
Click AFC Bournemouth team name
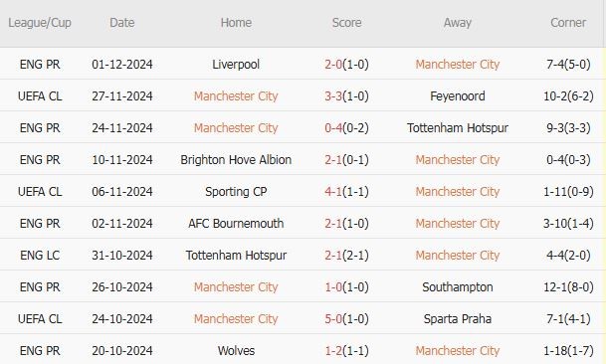tap(236, 224)
